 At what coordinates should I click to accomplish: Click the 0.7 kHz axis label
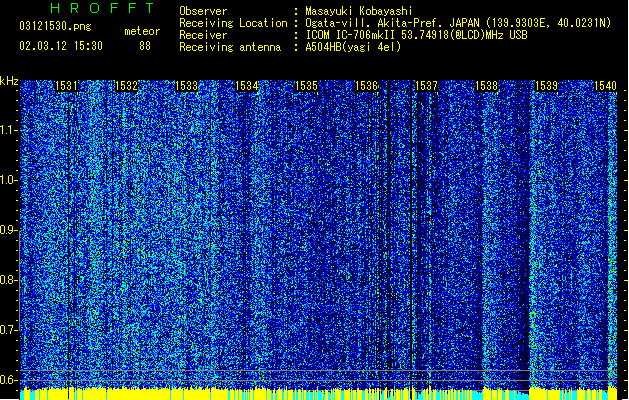9,330
